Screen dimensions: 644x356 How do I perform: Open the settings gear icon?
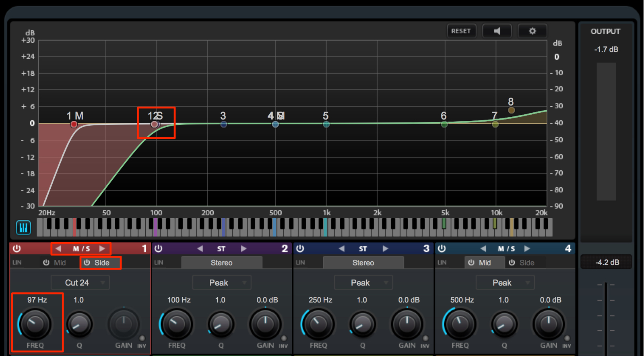533,31
